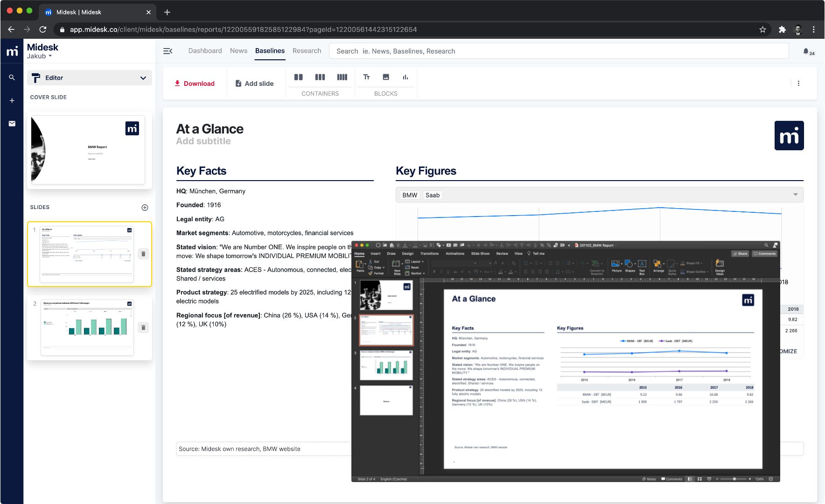
Task: Insert a Text Box in PowerPoint
Action: [x=642, y=267]
